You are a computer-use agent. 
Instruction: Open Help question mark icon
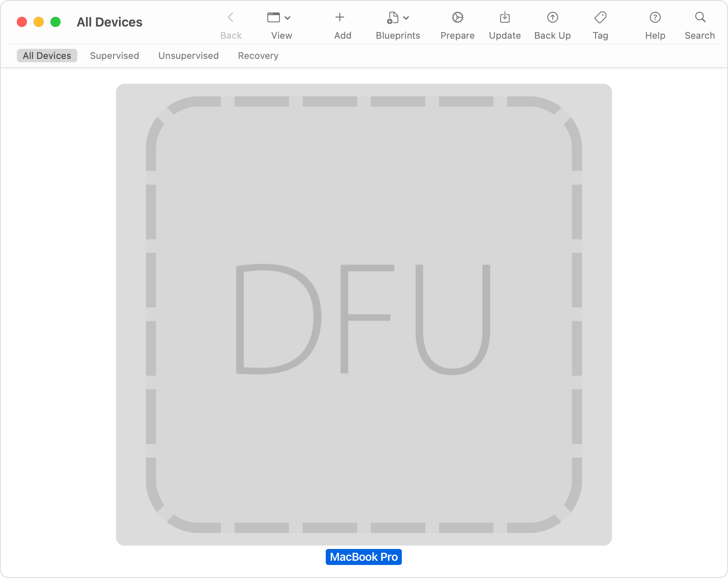coord(655,17)
